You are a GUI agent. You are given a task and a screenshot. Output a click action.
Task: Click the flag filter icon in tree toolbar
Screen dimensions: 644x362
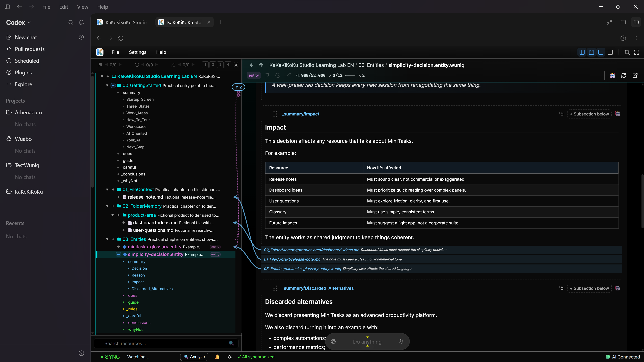pyautogui.click(x=100, y=65)
